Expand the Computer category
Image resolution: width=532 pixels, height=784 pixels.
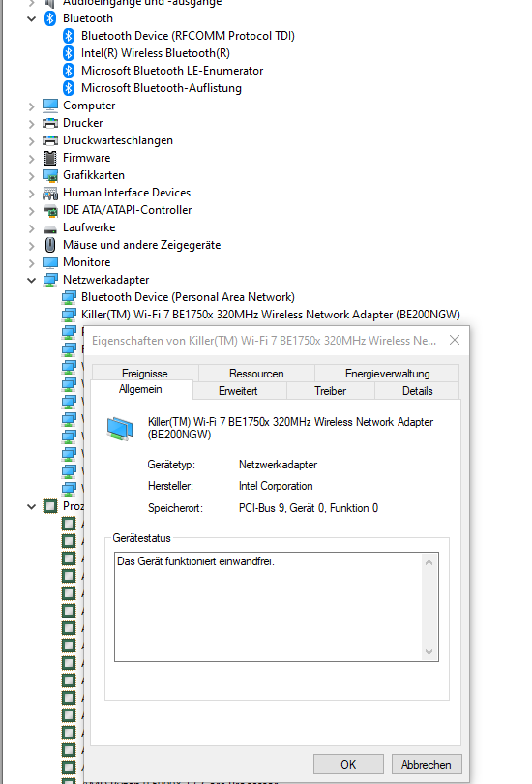coord(32,106)
